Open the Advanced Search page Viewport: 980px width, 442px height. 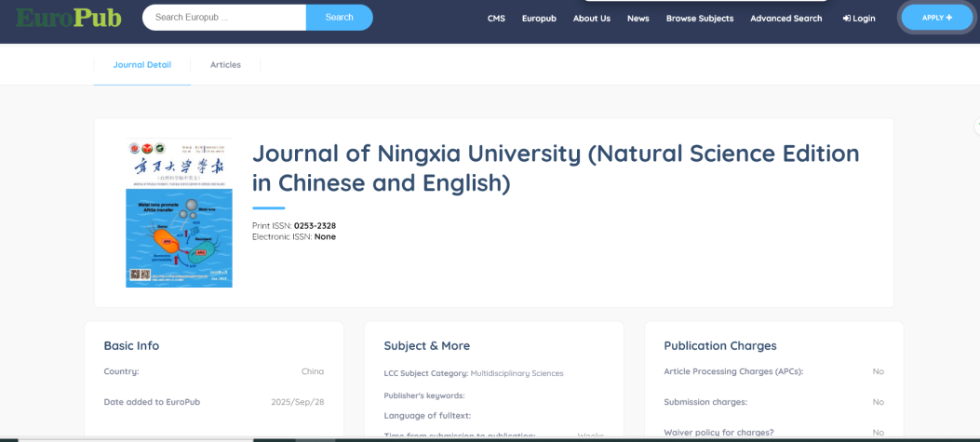785,19
